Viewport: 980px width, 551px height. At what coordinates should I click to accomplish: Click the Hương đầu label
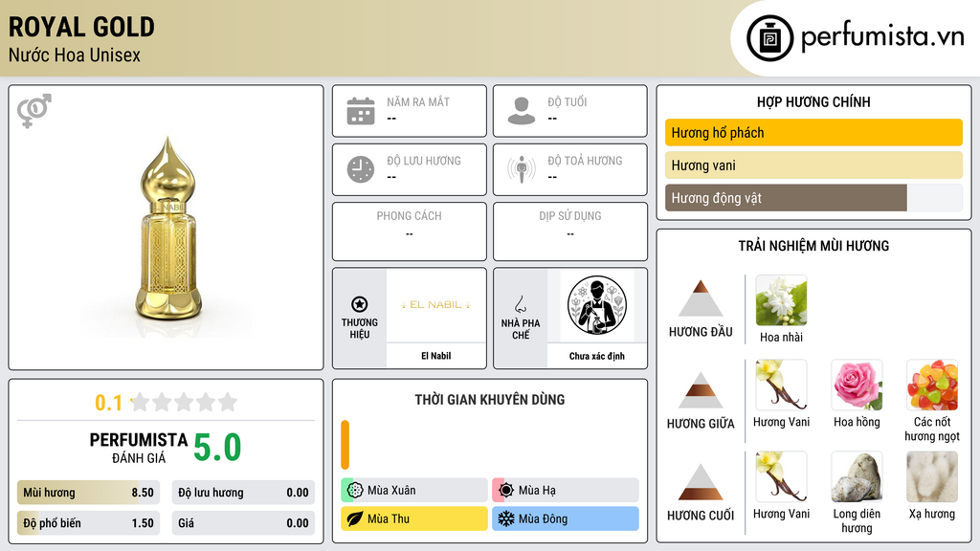tap(701, 332)
